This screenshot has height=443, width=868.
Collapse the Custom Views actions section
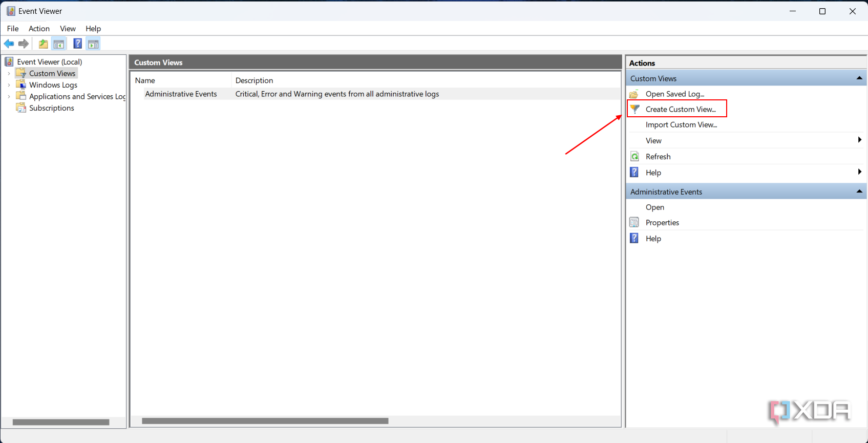coord(859,78)
